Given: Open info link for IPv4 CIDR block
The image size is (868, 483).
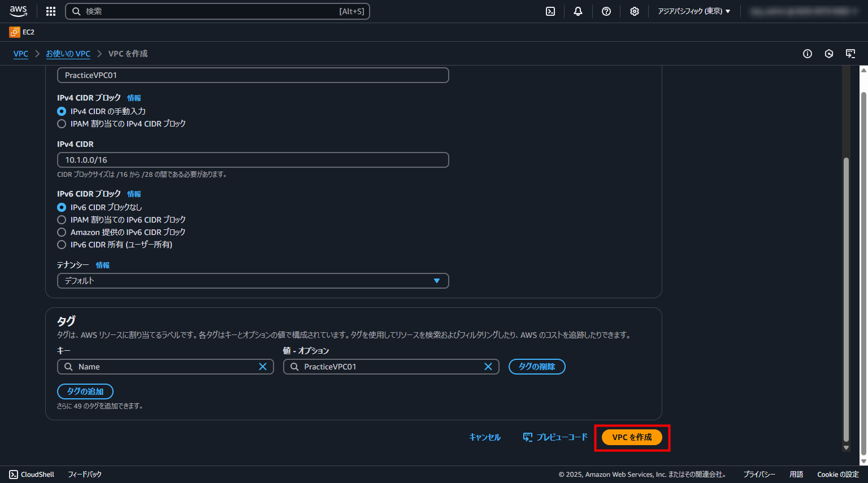Looking at the screenshot, I should point(134,98).
